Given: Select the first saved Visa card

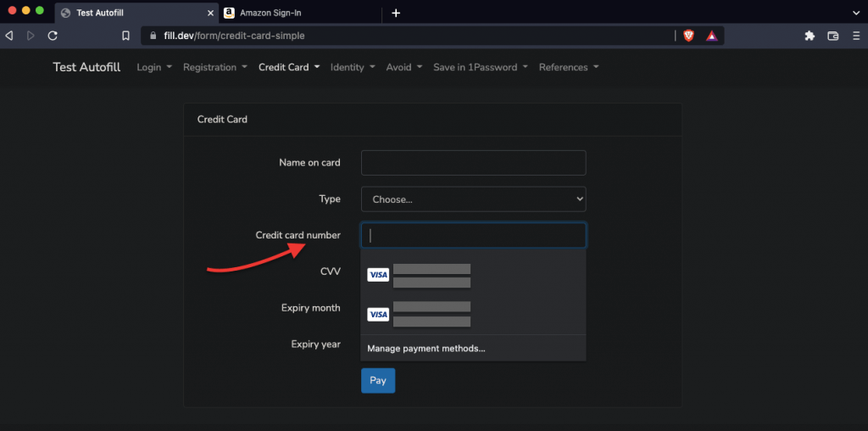Looking at the screenshot, I should pyautogui.click(x=473, y=275).
